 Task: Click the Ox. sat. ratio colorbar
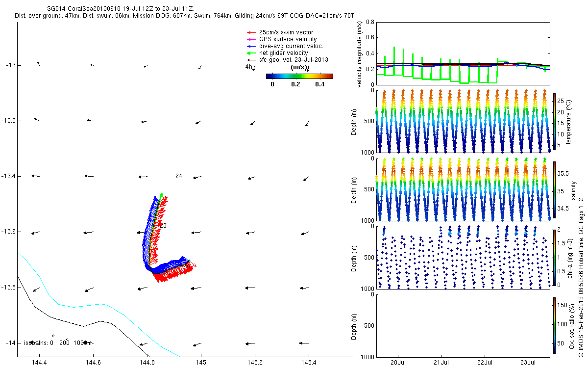click(x=554, y=325)
